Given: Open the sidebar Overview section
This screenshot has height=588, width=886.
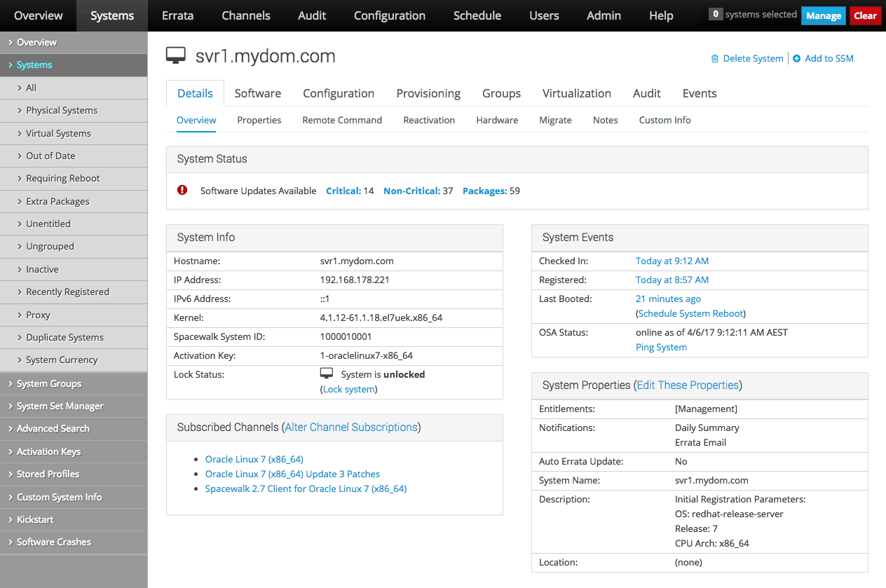Looking at the screenshot, I should click(x=74, y=42).
